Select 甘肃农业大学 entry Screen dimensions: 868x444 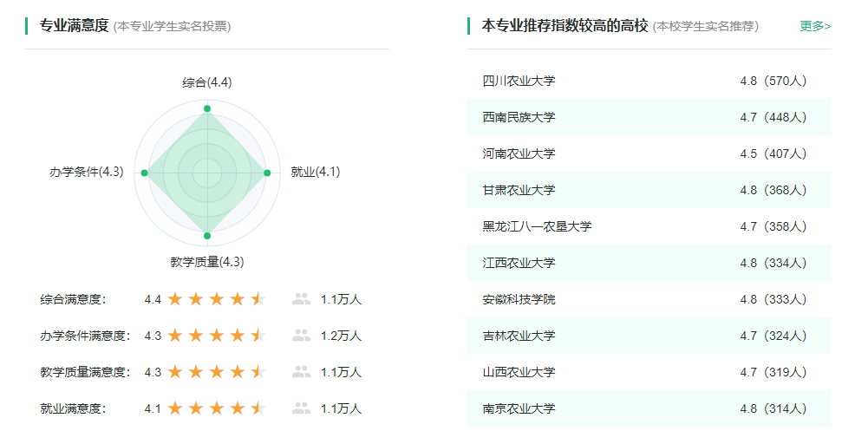click(649, 191)
